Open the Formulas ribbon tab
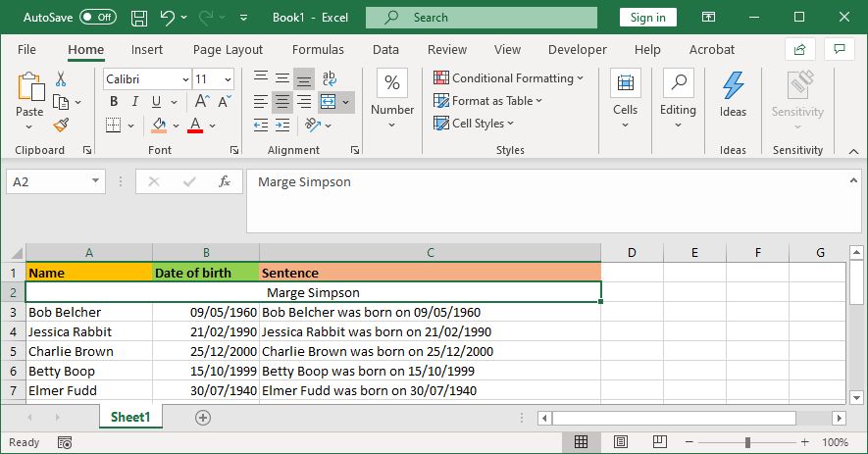This screenshot has width=868, height=454. (318, 49)
